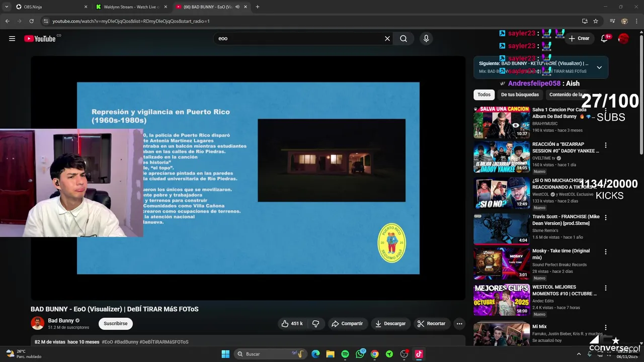
Task: Open the #EoO hashtag link
Action: pyautogui.click(x=108, y=342)
